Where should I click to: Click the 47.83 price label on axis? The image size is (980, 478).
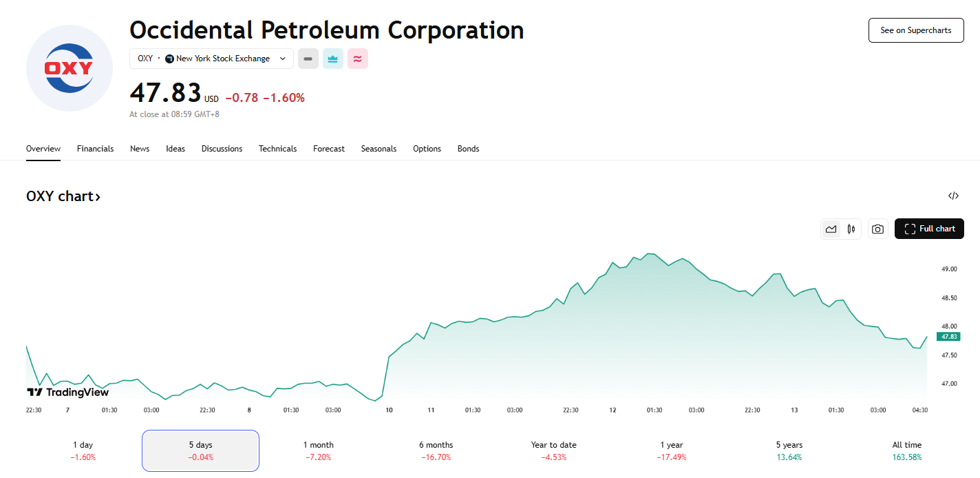pos(949,336)
